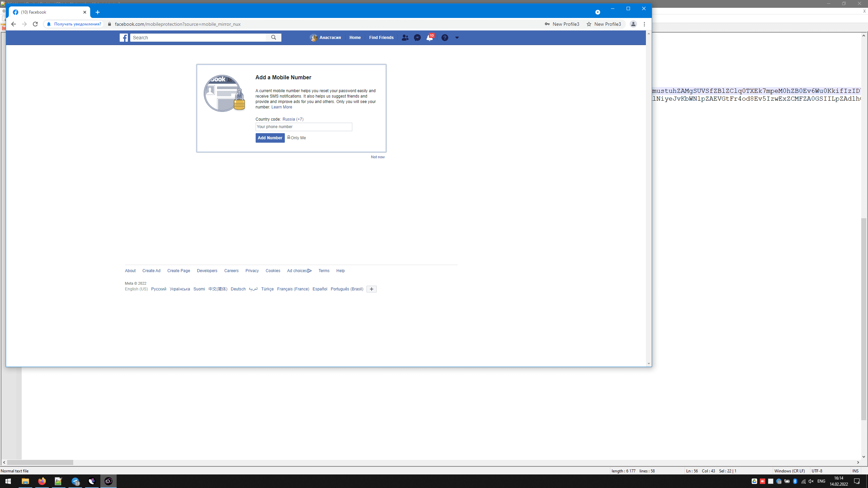Image resolution: width=868 pixels, height=488 pixels.
Task: Click the muted volume tray icon
Action: (811, 481)
